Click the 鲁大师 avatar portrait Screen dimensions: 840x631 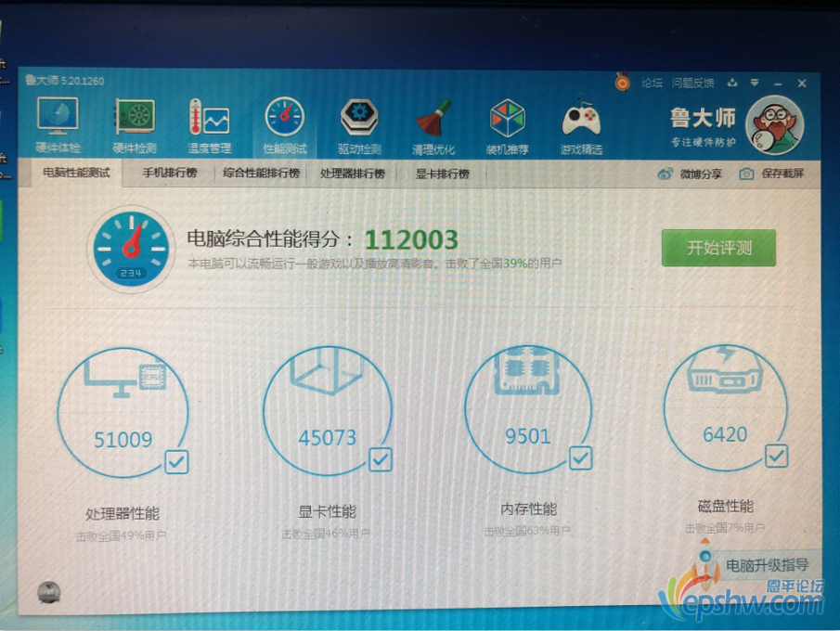click(775, 124)
